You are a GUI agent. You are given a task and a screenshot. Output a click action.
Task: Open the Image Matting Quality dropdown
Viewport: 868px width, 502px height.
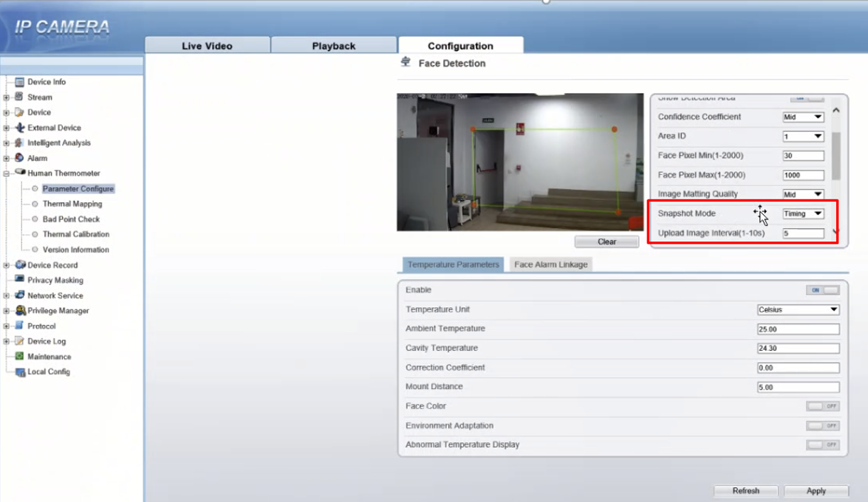point(803,194)
